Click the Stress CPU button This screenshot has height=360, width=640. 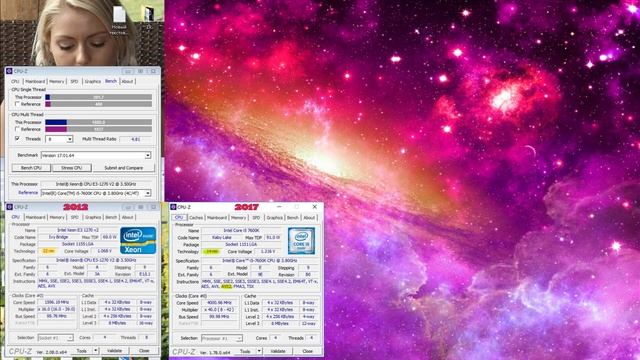pyautogui.click(x=72, y=168)
